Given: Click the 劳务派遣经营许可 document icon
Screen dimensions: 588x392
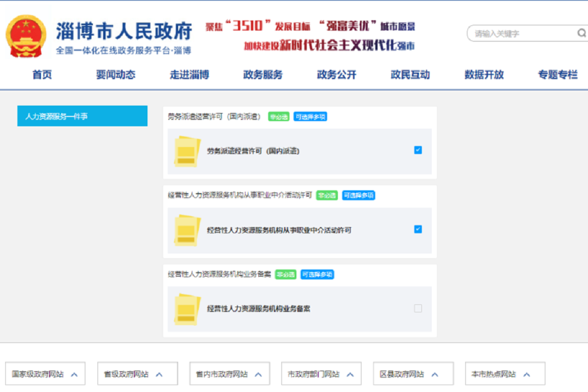Looking at the screenshot, I should pyautogui.click(x=187, y=152).
